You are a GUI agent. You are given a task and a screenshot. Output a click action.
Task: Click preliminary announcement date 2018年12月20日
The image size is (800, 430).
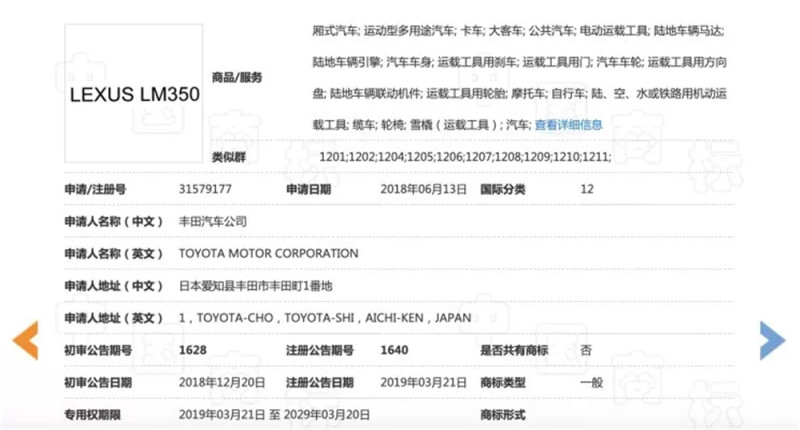point(221,382)
